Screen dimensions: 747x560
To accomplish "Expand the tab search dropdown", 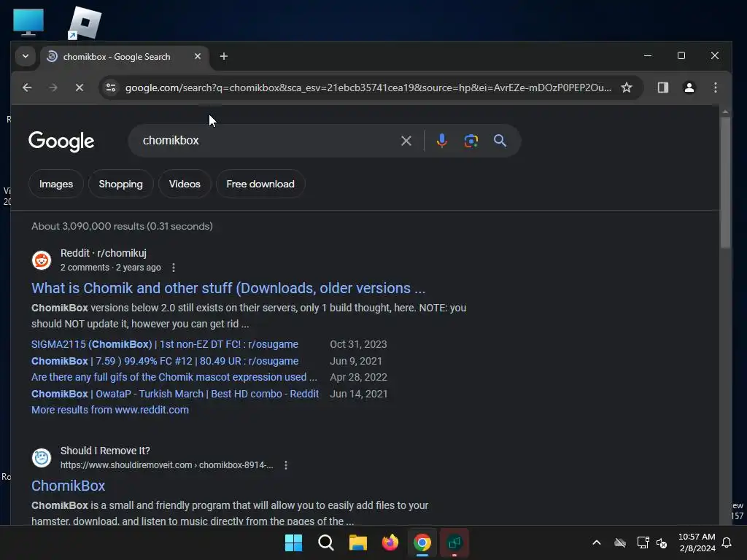I will tap(26, 56).
